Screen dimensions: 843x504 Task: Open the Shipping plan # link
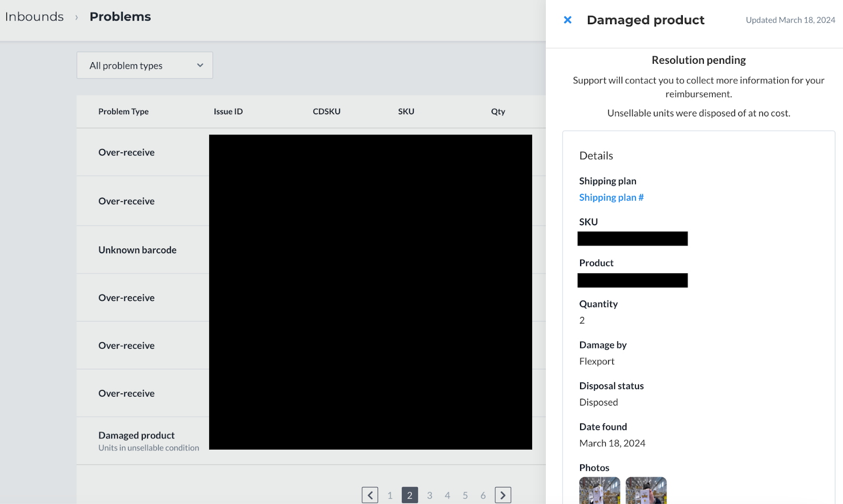click(611, 197)
